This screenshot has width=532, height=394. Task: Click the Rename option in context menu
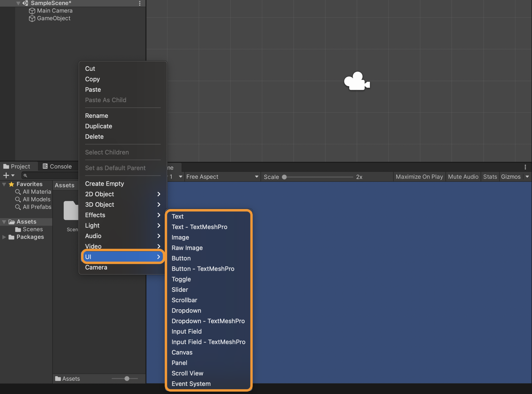click(x=97, y=115)
